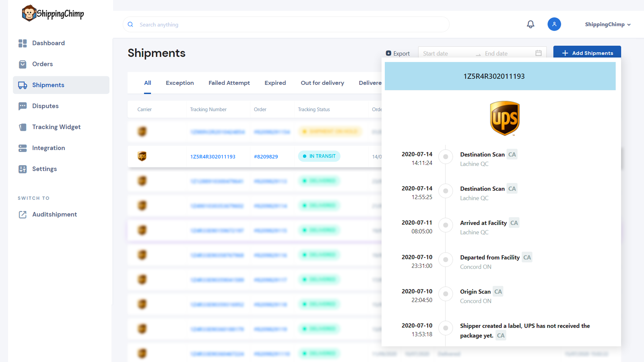Open Settings from the sidebar
Image resolution: width=644 pixels, height=362 pixels.
[x=44, y=169]
